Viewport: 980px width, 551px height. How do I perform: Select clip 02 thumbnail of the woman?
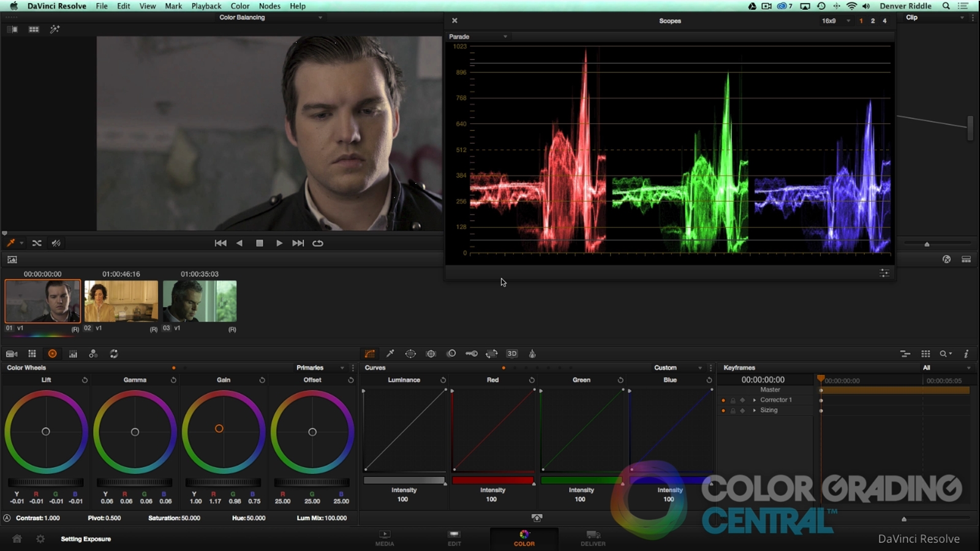pos(121,301)
